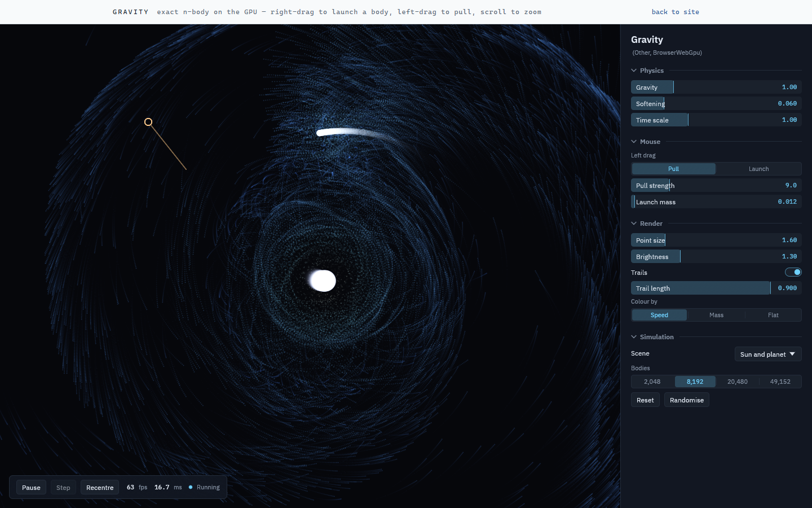Toggle the Trails switch off
Viewport: 812px width, 508px height.
click(793, 272)
